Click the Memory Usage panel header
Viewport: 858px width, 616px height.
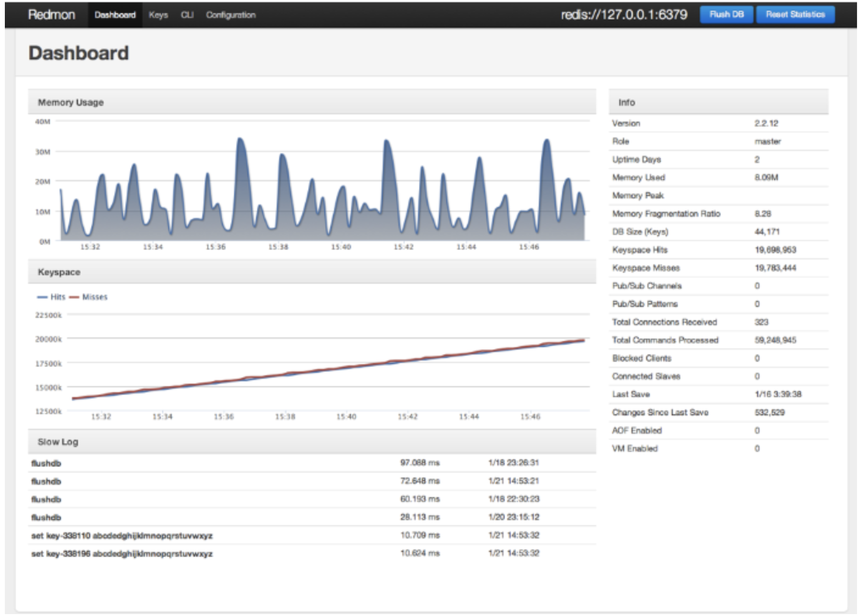pos(312,102)
